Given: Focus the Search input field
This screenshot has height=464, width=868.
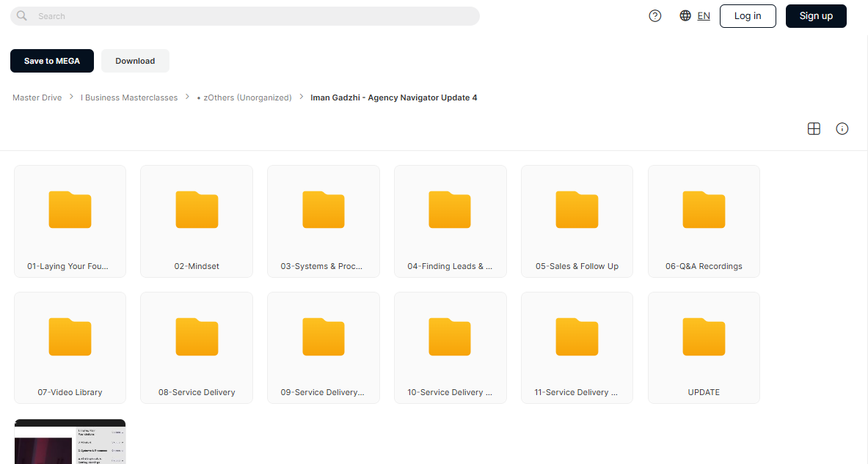Looking at the screenshot, I should tap(244, 16).
